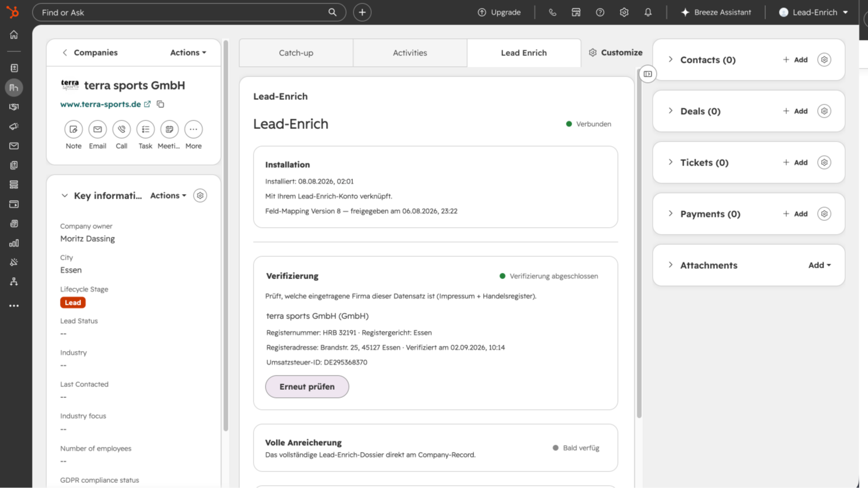Create a Task via the Task icon
Image resolution: width=868 pixels, height=488 pixels.
(x=146, y=130)
